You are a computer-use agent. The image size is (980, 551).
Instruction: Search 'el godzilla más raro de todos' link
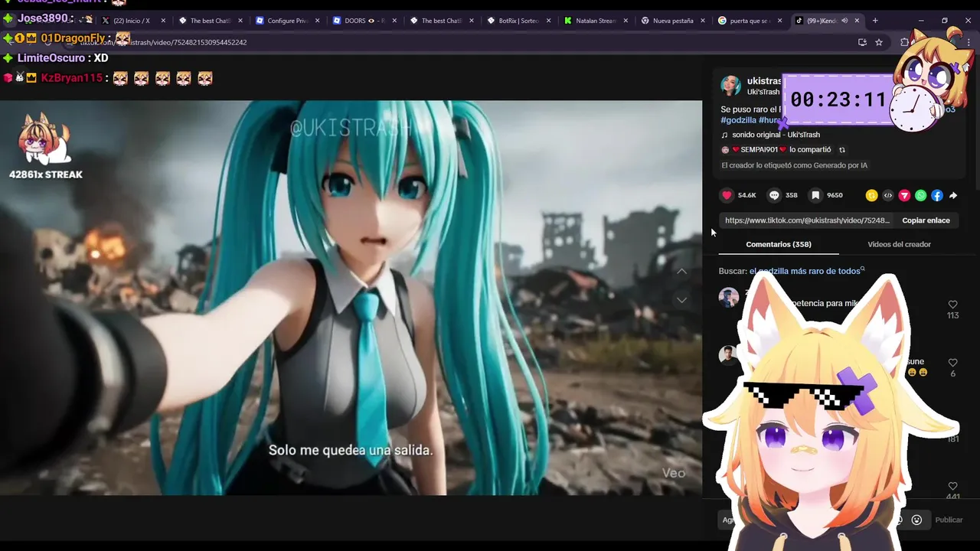tap(805, 271)
